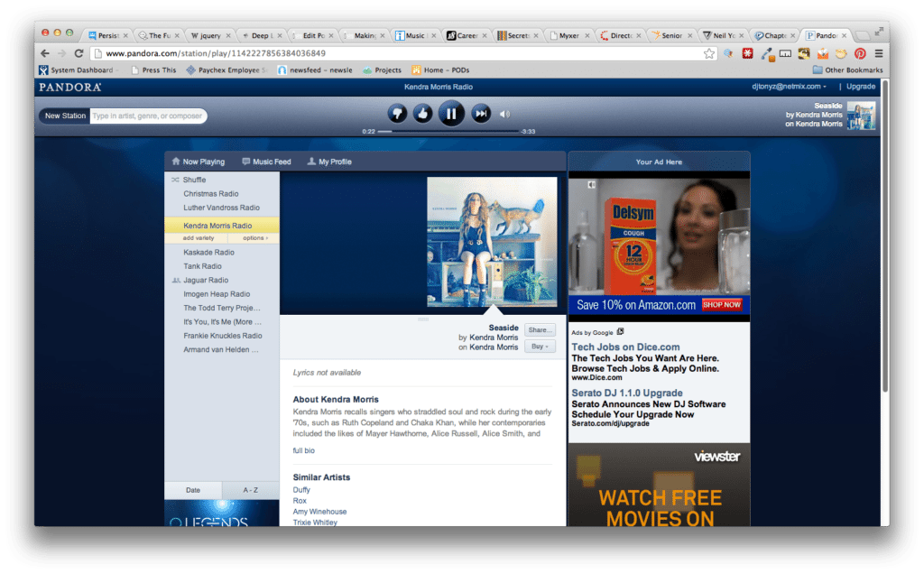Click the volume speaker icon

coord(504,114)
